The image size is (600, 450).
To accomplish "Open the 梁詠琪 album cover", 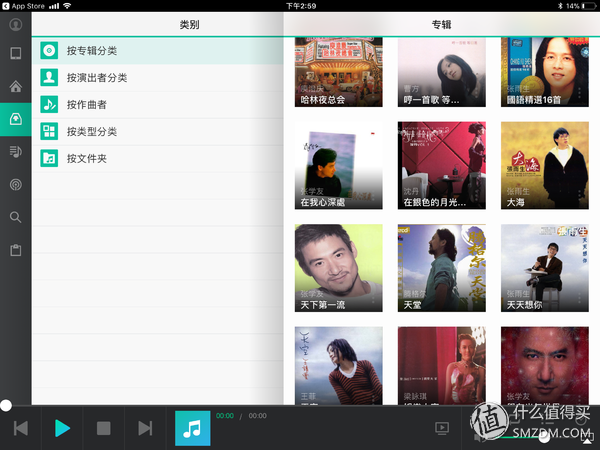I will click(x=442, y=365).
